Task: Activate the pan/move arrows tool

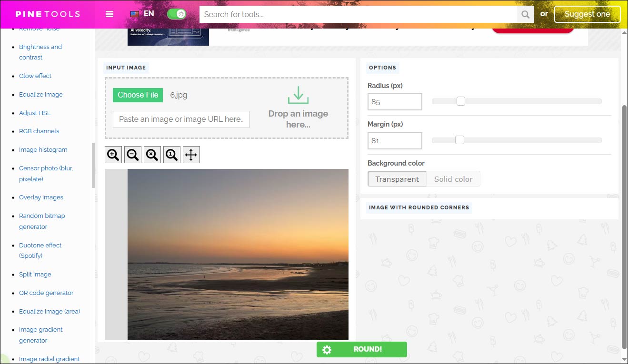Action: [191, 154]
